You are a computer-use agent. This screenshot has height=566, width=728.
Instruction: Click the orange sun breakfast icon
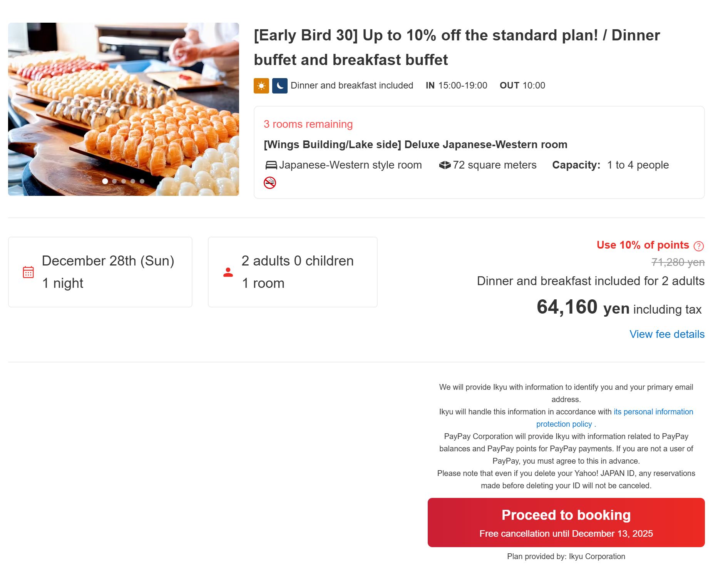[x=261, y=86]
